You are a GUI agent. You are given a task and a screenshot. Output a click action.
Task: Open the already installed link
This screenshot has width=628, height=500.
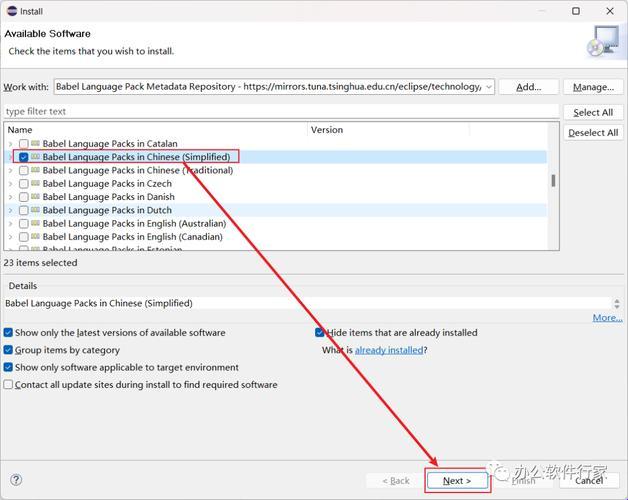pyautogui.click(x=388, y=350)
